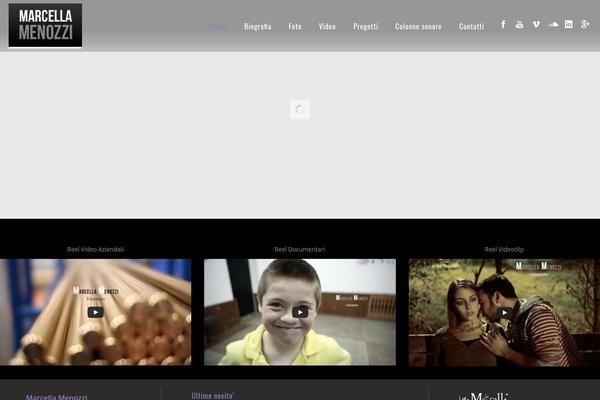Click the Reel Videoclip caption

pos(504,249)
